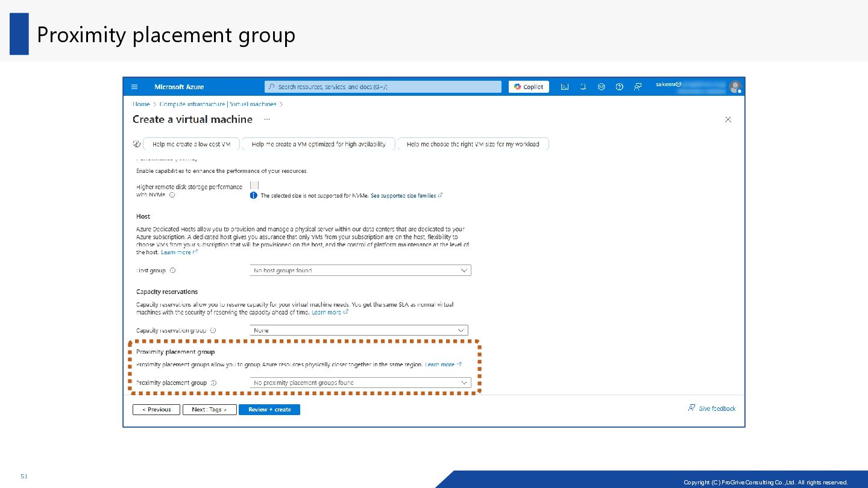Close the Create a virtual machine blade
This screenshot has height=488, width=868.
click(728, 119)
